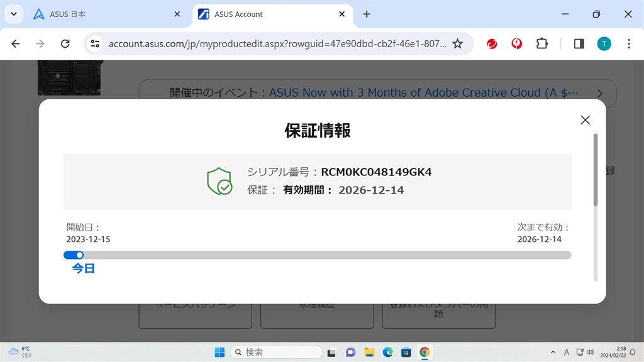Open the Trend Micro extension icon

(492, 43)
